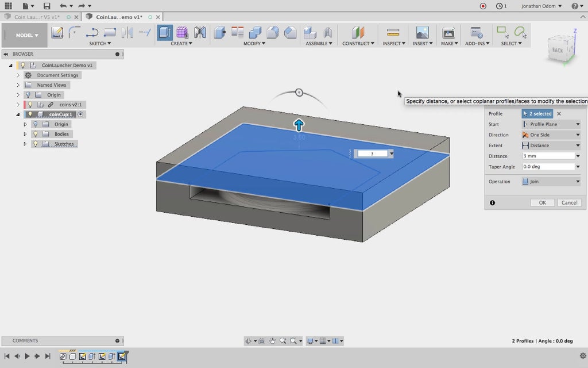Toggle visibility lightbulb for Bodies folder
This screenshot has height=368, width=588.
(35, 134)
